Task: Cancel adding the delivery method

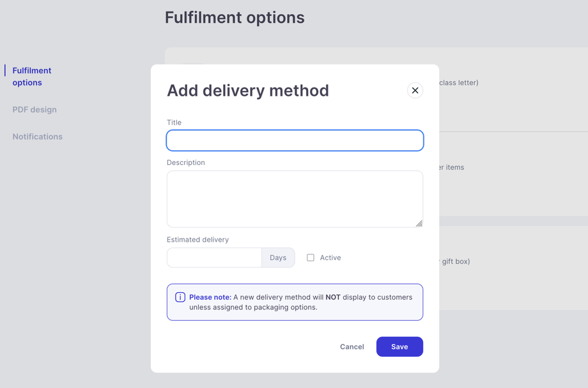Action: [352, 346]
